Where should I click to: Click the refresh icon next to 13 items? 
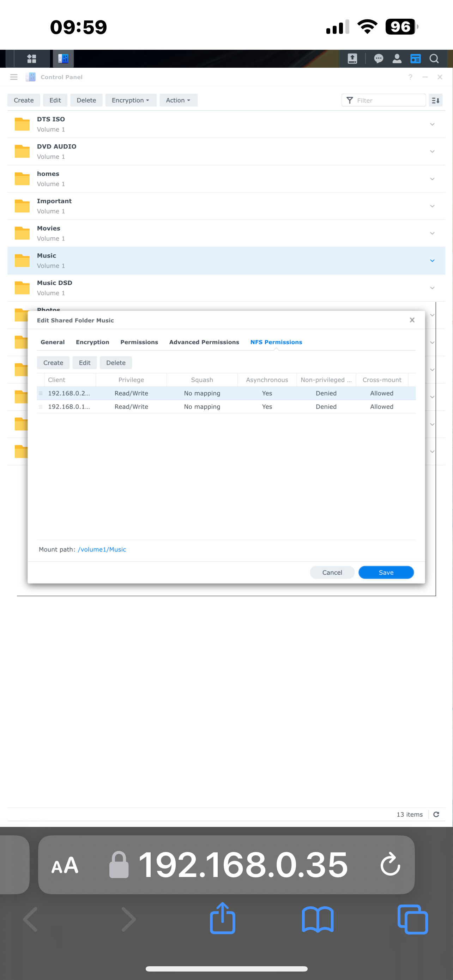coord(436,814)
